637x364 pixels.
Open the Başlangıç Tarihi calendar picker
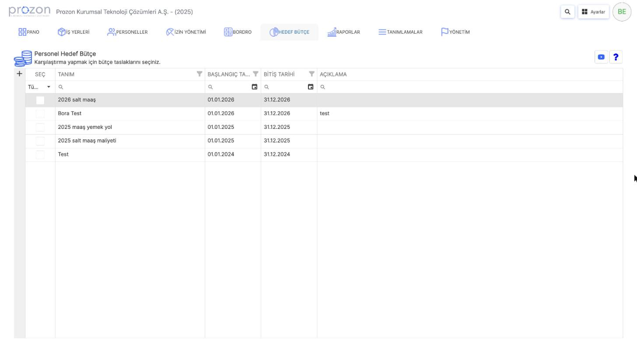pos(254,87)
